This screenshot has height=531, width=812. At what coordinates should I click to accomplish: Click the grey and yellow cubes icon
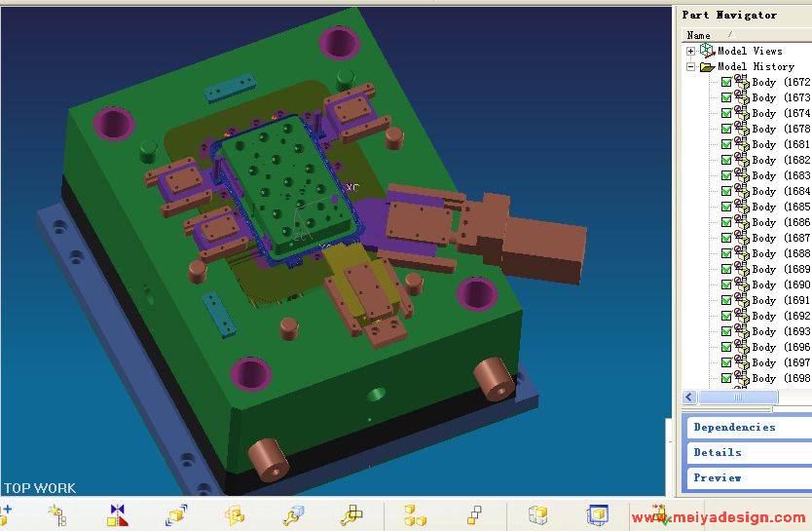click(x=538, y=515)
